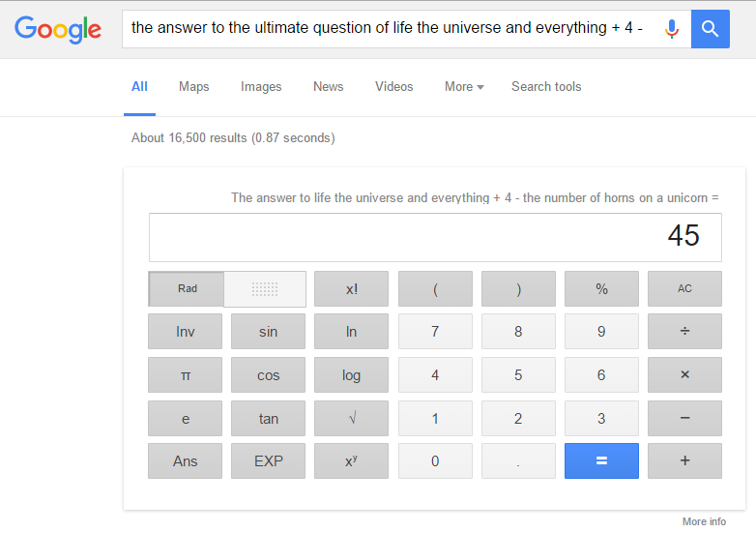Activate voice search microphone icon
The image size is (756, 533).
[672, 29]
